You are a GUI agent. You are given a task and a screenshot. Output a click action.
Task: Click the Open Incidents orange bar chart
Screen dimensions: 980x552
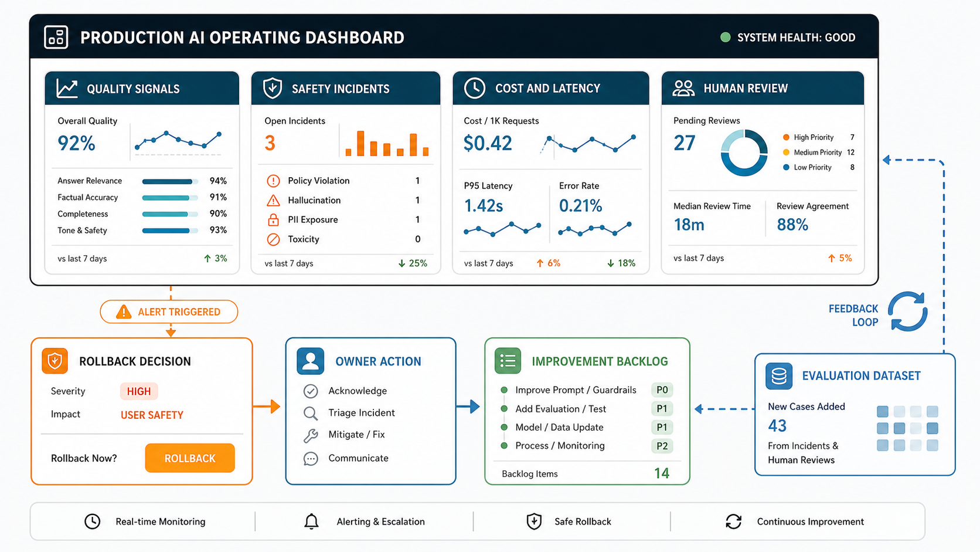387,144
